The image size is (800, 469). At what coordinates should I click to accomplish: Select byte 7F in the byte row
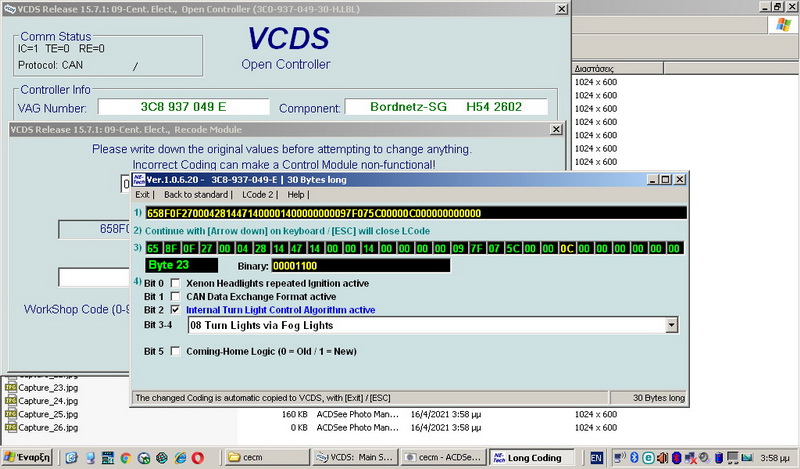[477, 249]
